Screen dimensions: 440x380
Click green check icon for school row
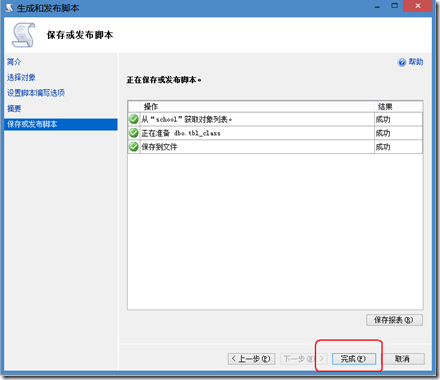coord(134,119)
